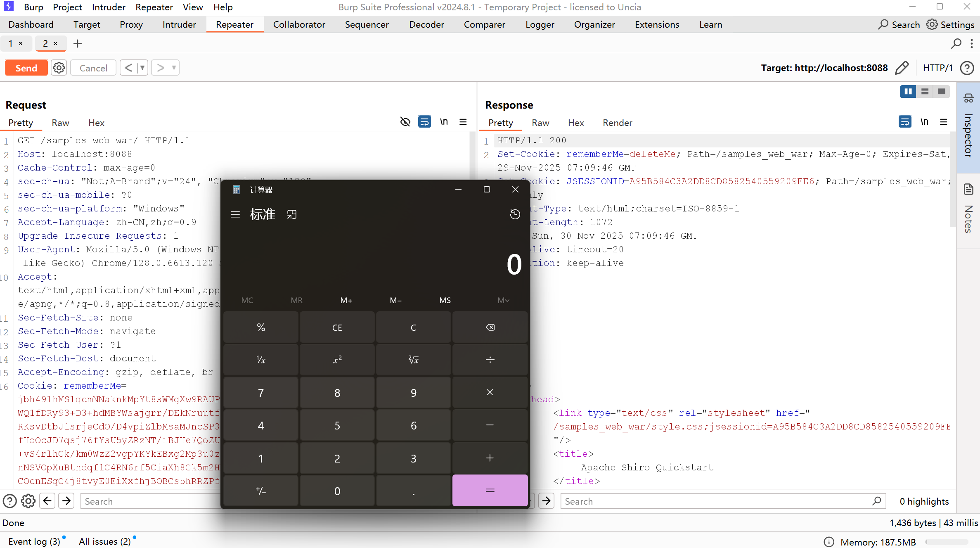Add a new Repeater tab with plus
Viewport: 980px width, 548px height.
[78, 43]
